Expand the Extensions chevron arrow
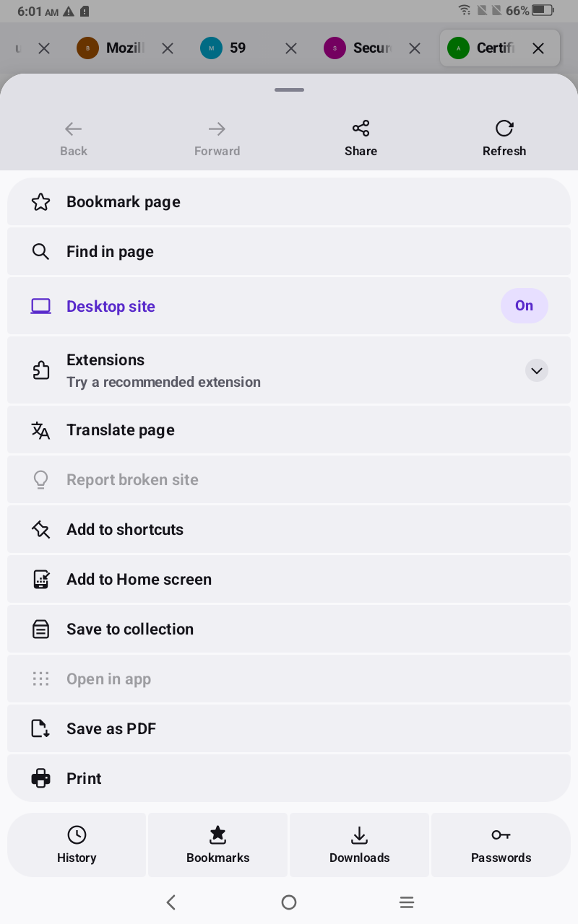 (x=536, y=370)
